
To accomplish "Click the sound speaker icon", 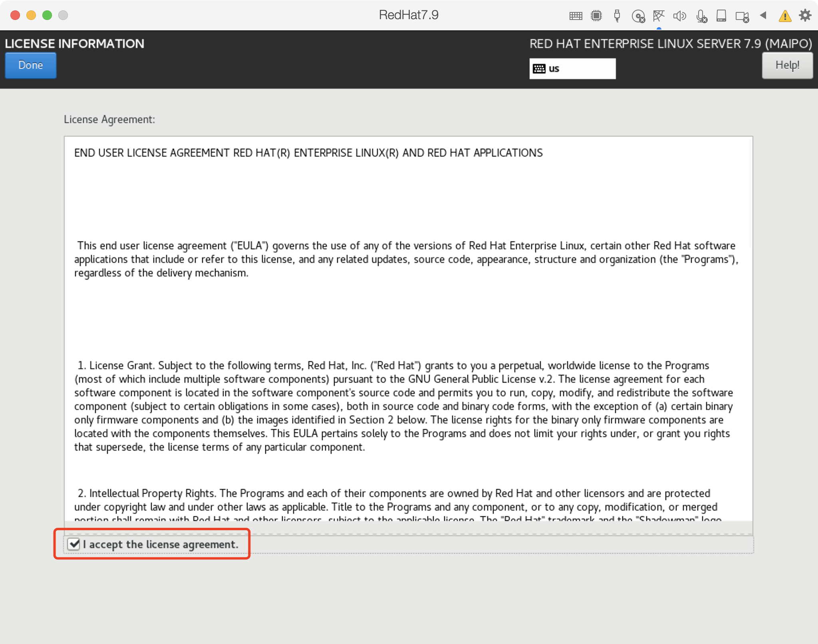I will (679, 16).
